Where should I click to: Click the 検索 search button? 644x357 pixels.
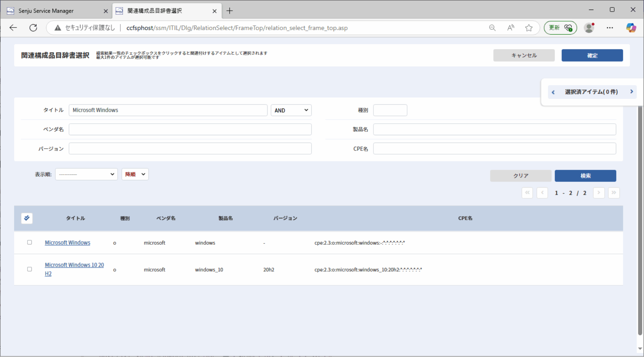[x=585, y=176]
